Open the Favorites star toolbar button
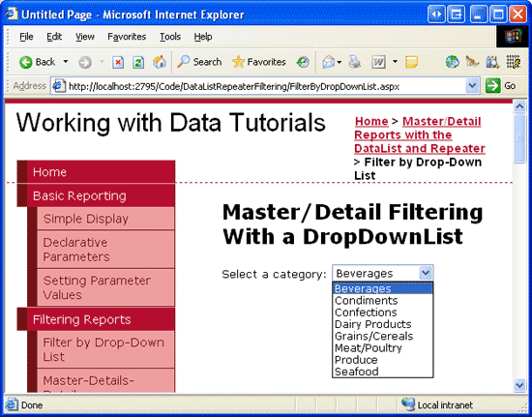 point(259,62)
